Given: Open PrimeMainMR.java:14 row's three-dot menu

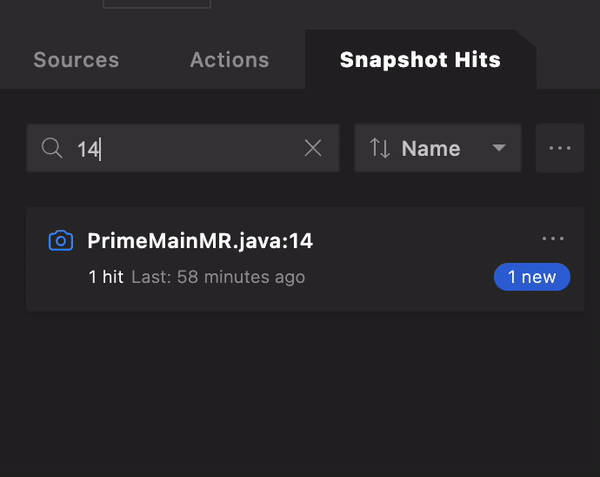Looking at the screenshot, I should [x=553, y=239].
